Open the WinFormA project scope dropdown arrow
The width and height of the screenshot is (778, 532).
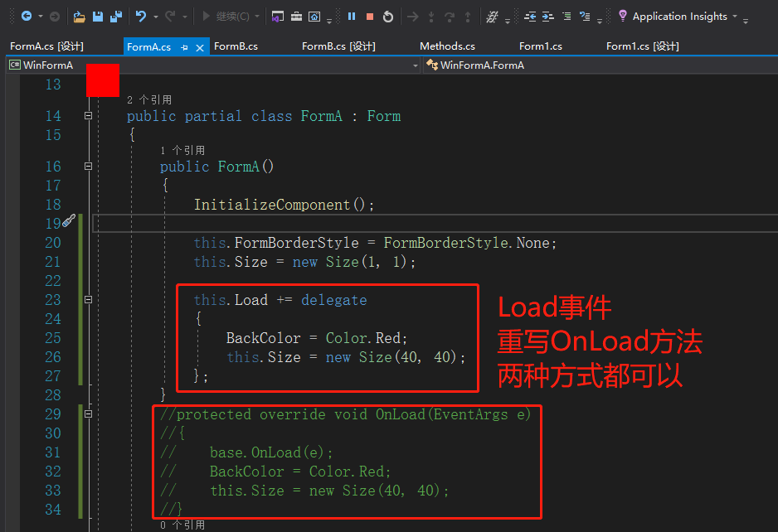click(x=416, y=65)
